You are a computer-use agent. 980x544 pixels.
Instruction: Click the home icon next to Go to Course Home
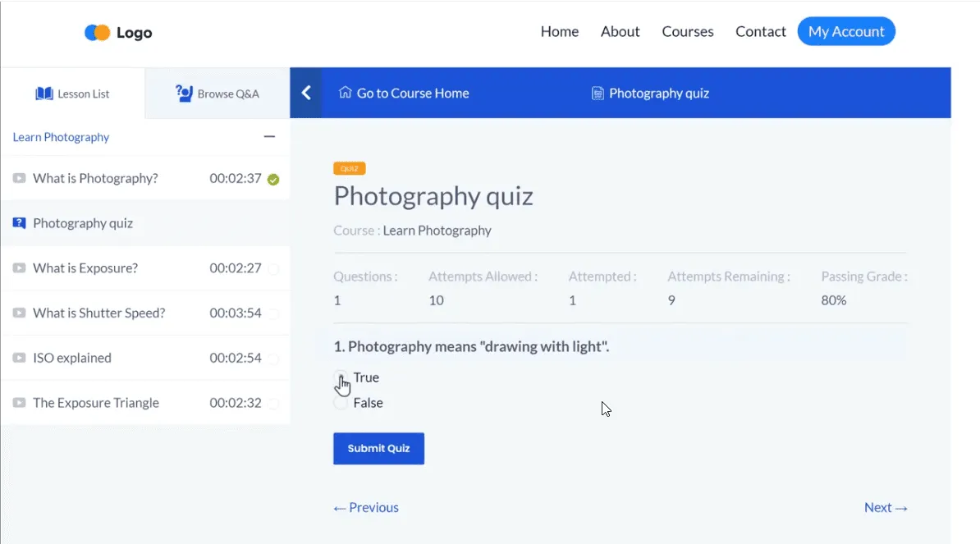345,93
